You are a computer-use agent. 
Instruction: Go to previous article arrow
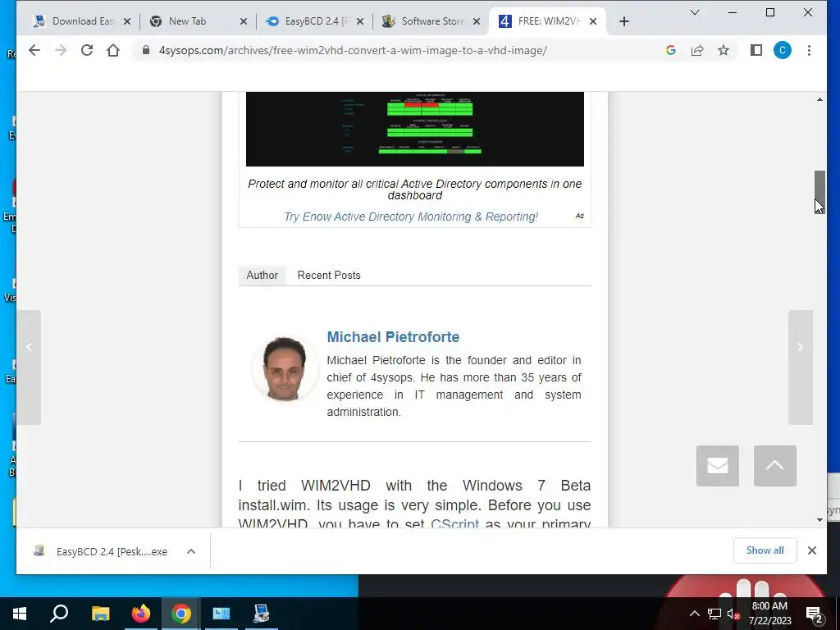(29, 367)
